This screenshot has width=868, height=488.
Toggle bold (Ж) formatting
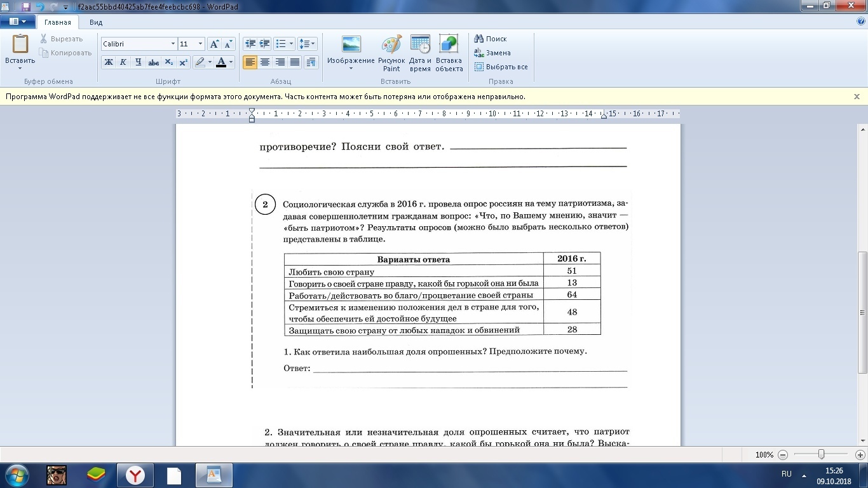[x=109, y=62]
